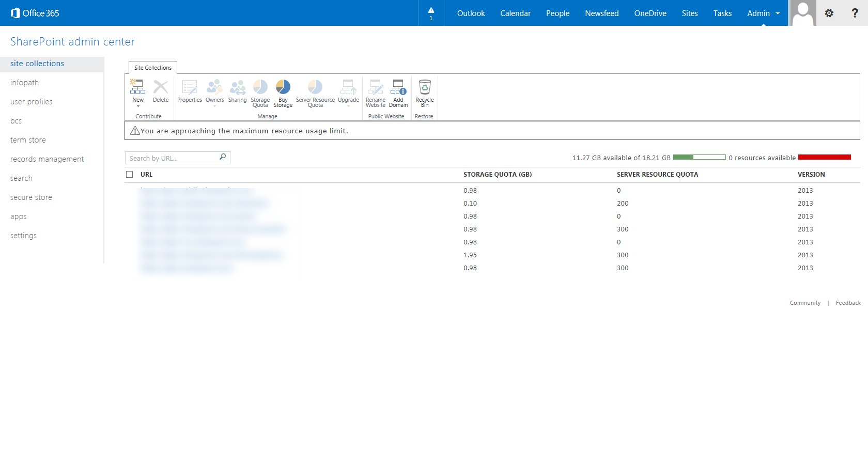The height and width of the screenshot is (450, 868).
Task: Expand the Upgrade dropdown arrow
Action: [348, 106]
